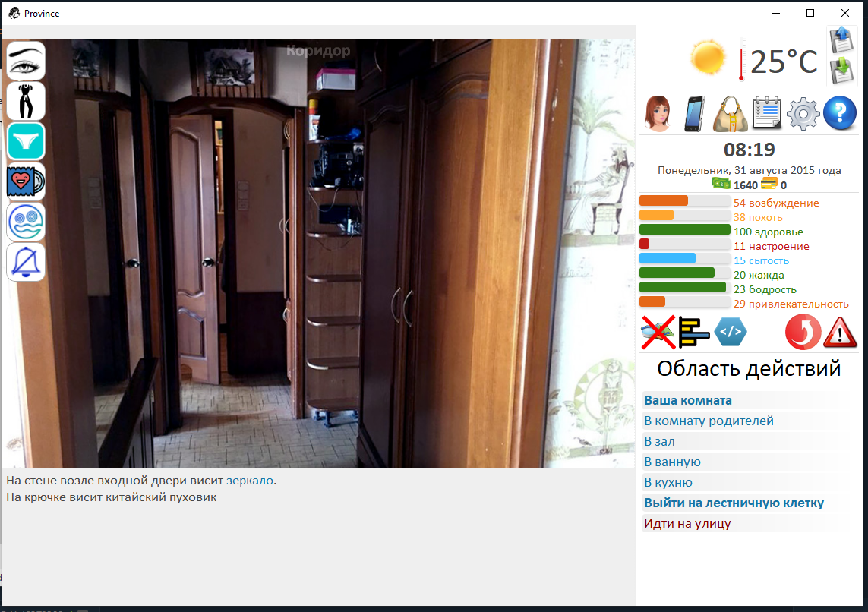This screenshot has width=868, height=612.
Task: Click the red thermometer icon
Action: click(742, 59)
